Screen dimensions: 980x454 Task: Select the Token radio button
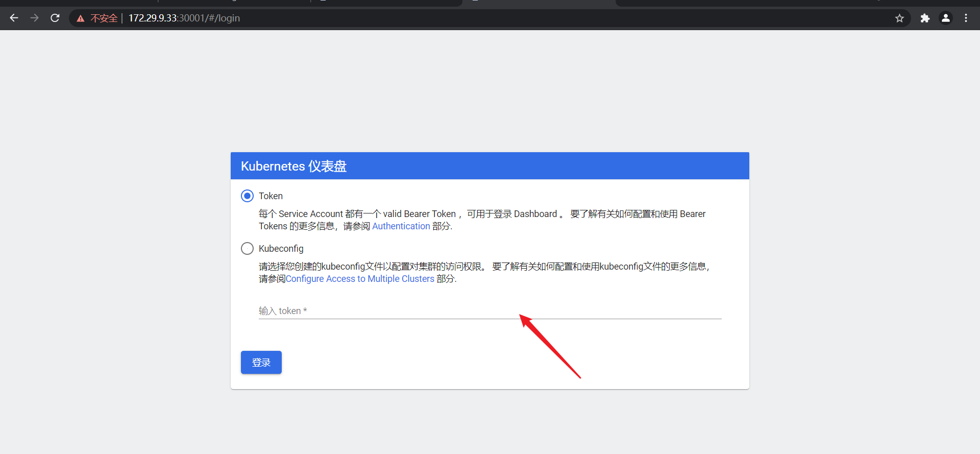(x=247, y=196)
